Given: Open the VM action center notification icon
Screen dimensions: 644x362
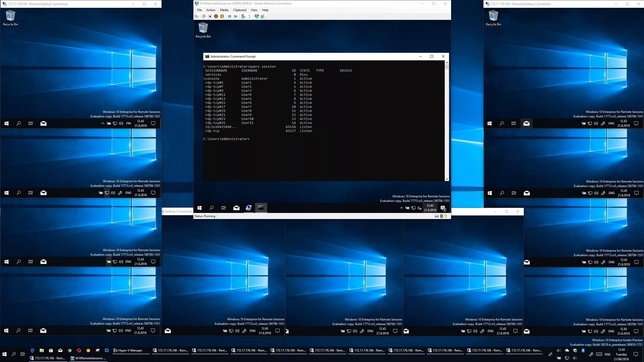Looking at the screenshot, I should coord(443,208).
